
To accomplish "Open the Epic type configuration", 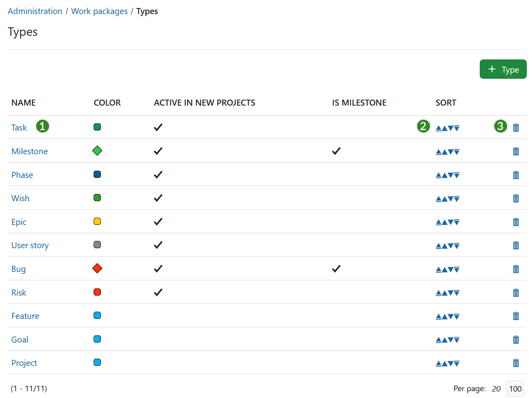I will 19,222.
